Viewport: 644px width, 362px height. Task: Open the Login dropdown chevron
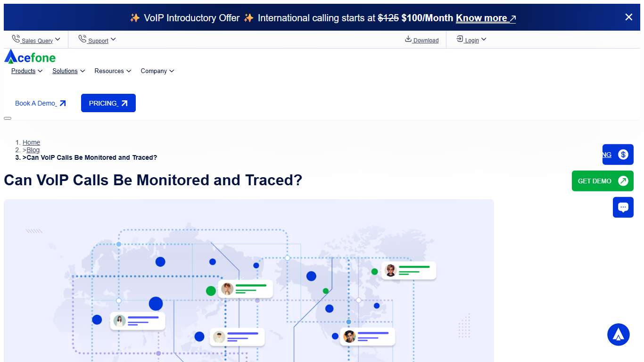483,39
